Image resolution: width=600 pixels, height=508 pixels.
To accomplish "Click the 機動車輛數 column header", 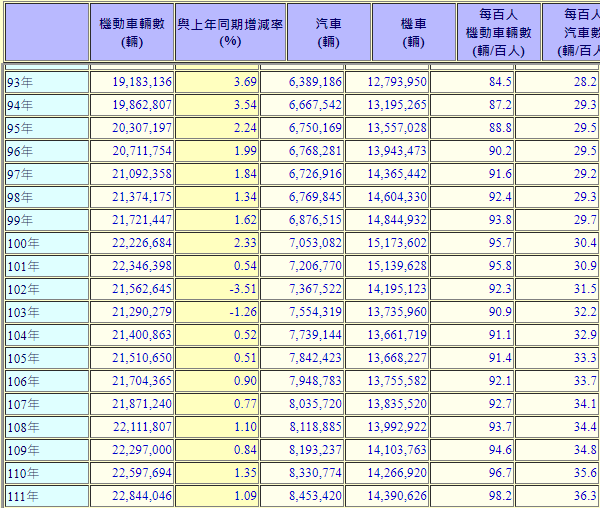I will pyautogui.click(x=132, y=32).
